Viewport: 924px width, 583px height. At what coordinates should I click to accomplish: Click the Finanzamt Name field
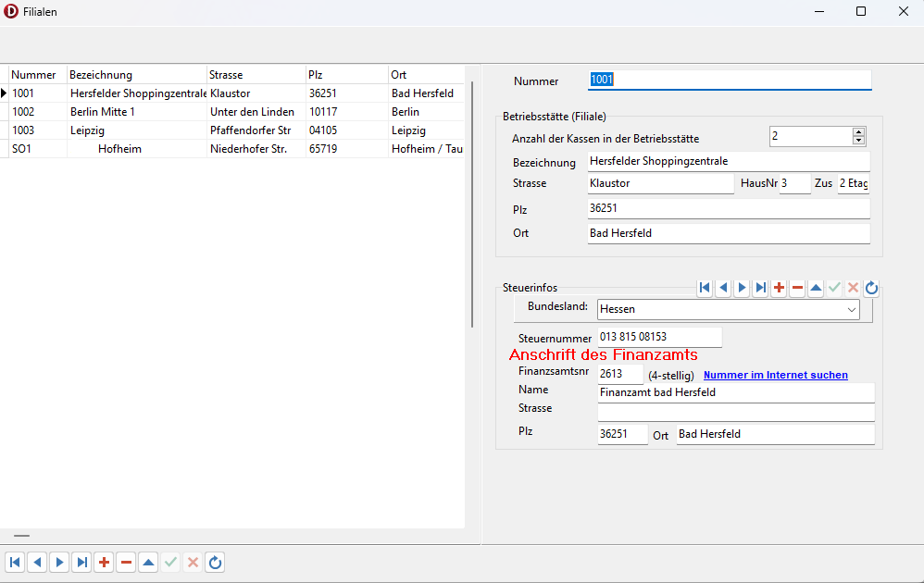(736, 392)
